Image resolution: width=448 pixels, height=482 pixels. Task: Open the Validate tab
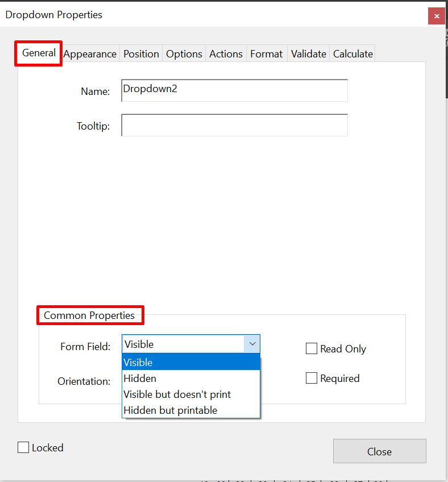pyautogui.click(x=308, y=53)
